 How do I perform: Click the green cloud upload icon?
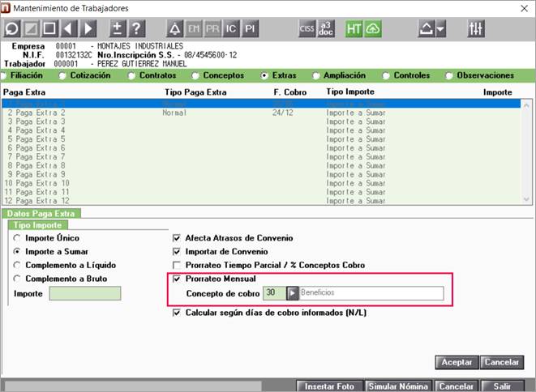[x=372, y=28]
